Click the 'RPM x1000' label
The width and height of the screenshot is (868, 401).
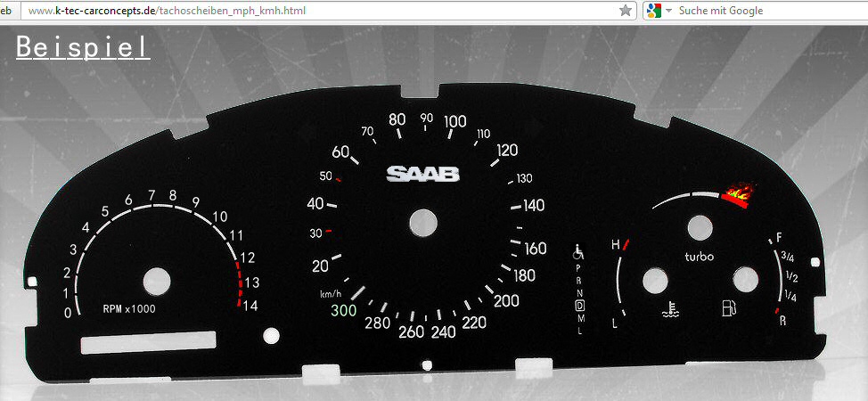pyautogui.click(x=129, y=309)
